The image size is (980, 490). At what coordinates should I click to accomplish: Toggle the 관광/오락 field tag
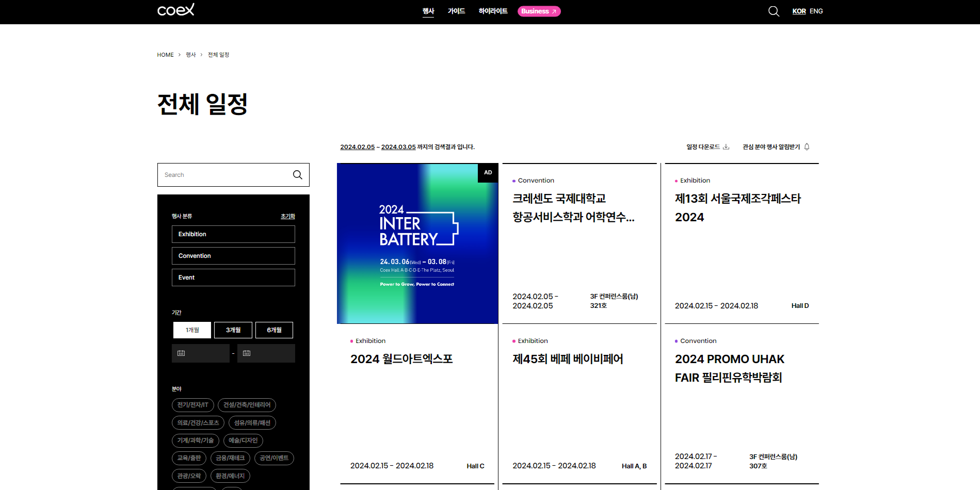pos(189,476)
